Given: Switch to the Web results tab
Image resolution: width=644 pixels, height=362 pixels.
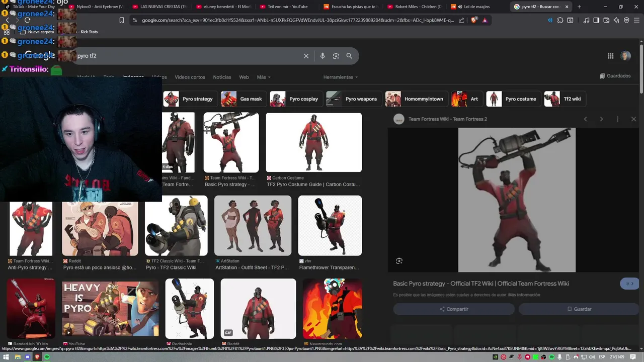Looking at the screenshot, I should coord(244,77).
